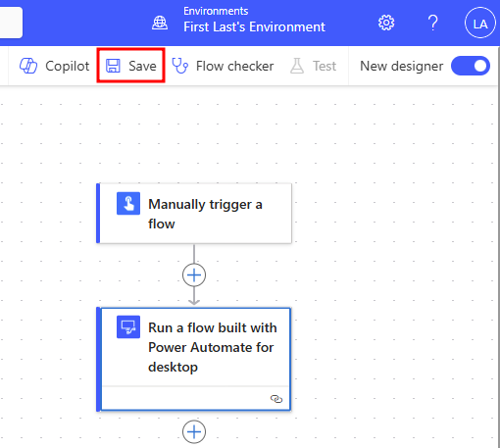Select Flow checker toolbar label
The image size is (500, 448).
[x=234, y=66]
